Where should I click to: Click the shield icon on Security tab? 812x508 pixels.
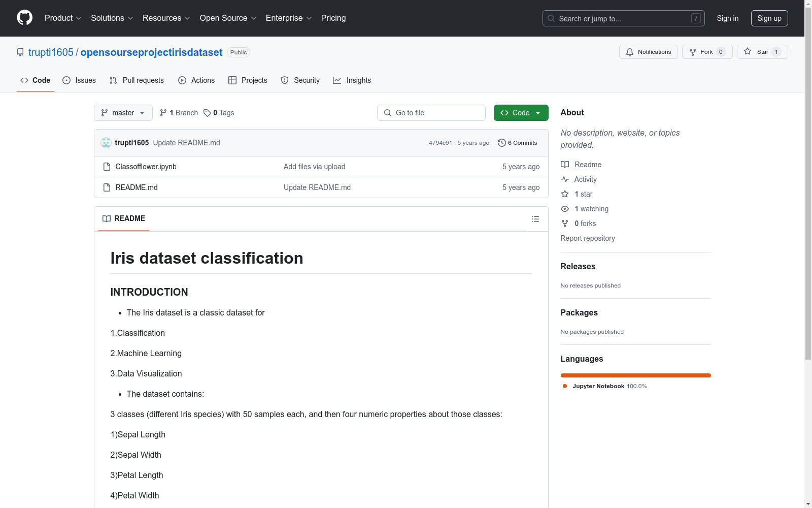[285, 80]
